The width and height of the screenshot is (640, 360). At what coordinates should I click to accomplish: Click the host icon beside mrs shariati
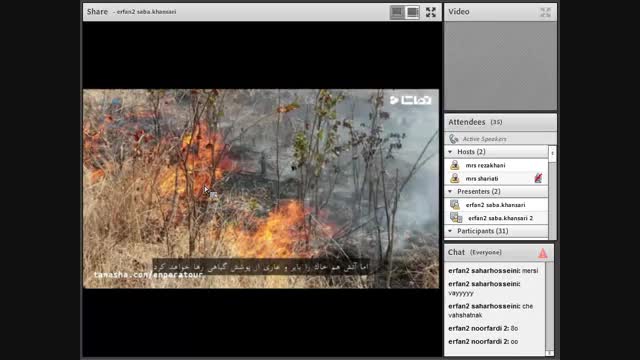pyautogui.click(x=455, y=178)
